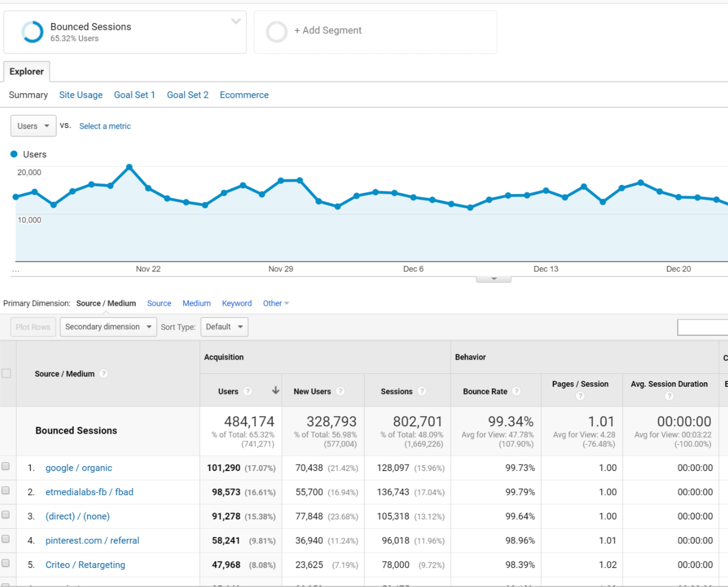This screenshot has width=728, height=587.
Task: Switch to the Ecommerce view
Action: pyautogui.click(x=244, y=95)
